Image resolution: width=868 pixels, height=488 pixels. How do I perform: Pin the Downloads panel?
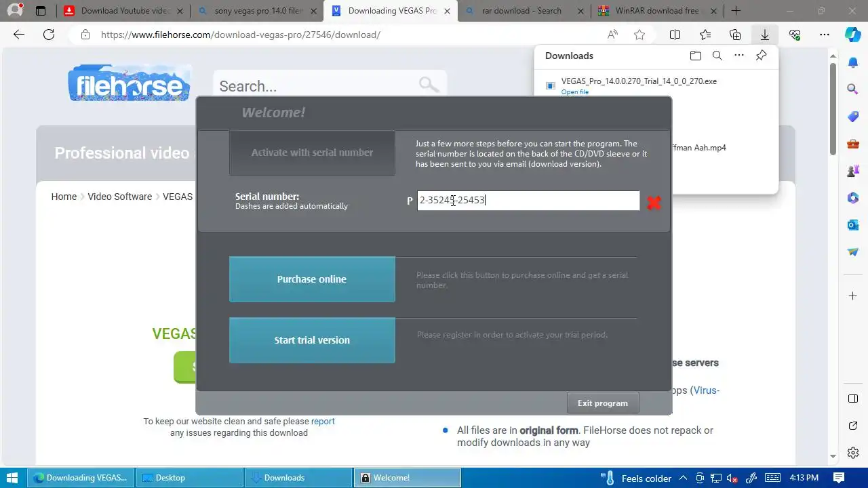click(762, 56)
